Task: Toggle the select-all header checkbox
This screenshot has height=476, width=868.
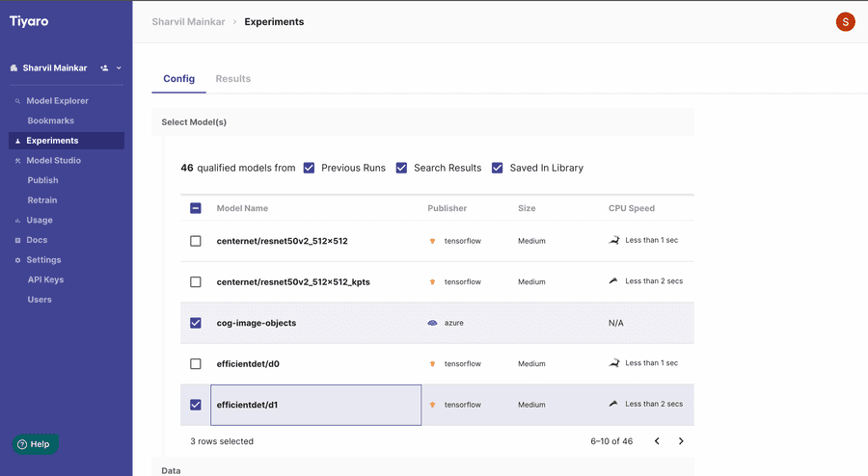Action: pyautogui.click(x=196, y=208)
